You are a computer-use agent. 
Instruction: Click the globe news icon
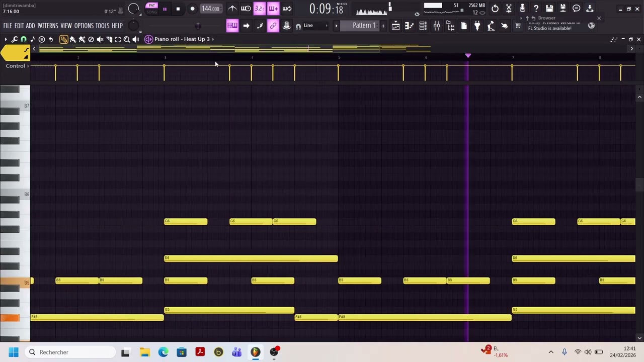pos(591,26)
